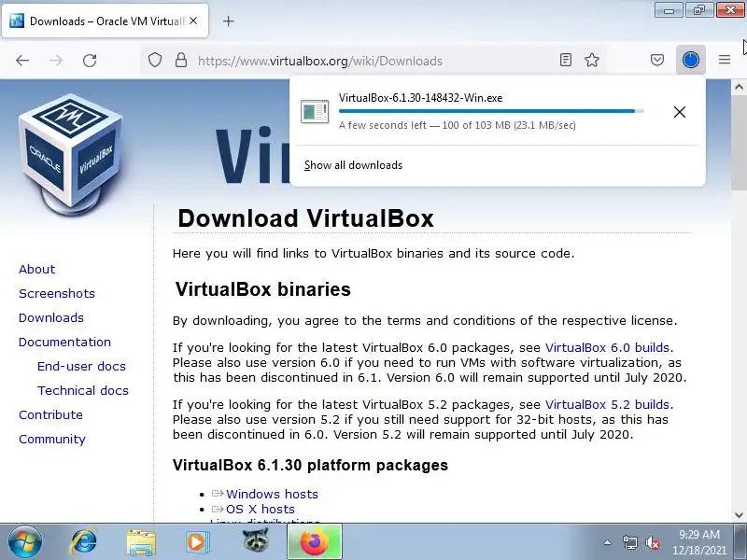
Task: Select the Downloads – Oracle VM VirtualBox tab
Action: (x=105, y=21)
